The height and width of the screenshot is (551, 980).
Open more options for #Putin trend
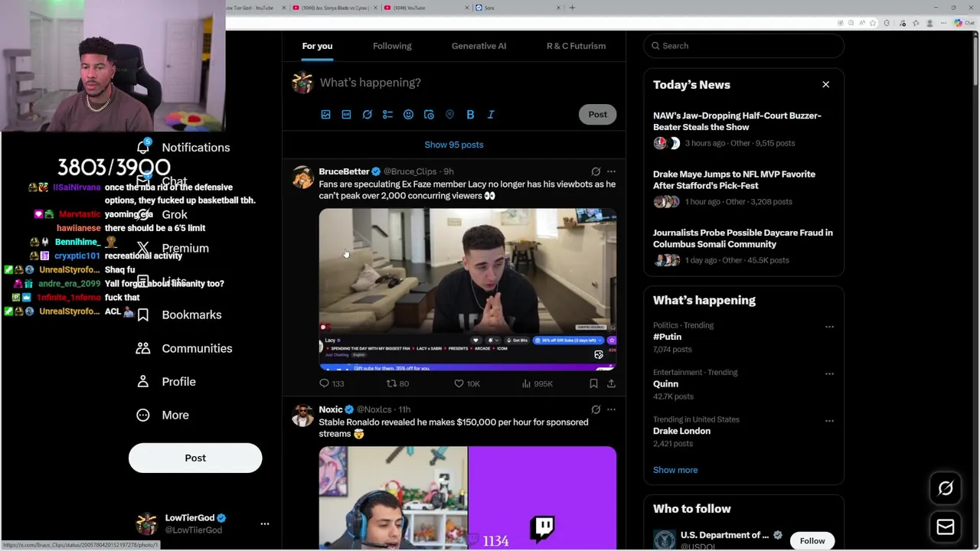829,327
